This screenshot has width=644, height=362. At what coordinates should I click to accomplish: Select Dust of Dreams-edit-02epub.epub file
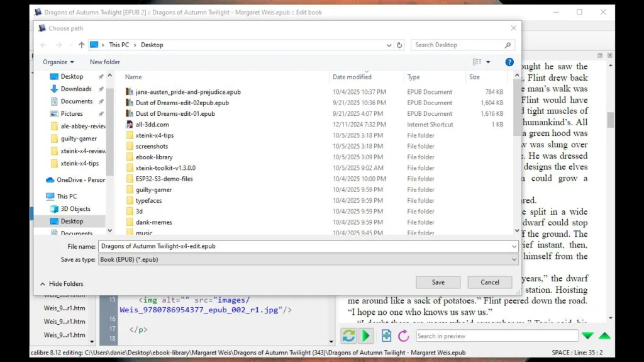coord(182,103)
